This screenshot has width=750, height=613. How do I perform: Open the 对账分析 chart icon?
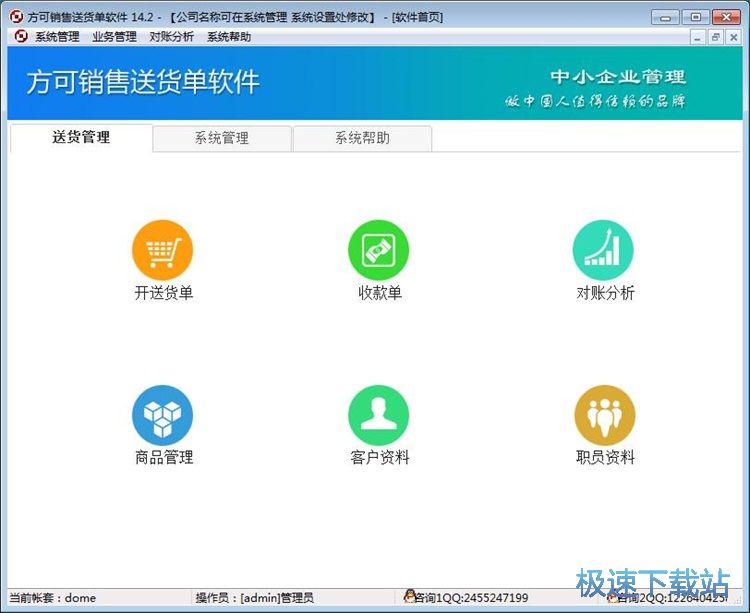[603, 250]
